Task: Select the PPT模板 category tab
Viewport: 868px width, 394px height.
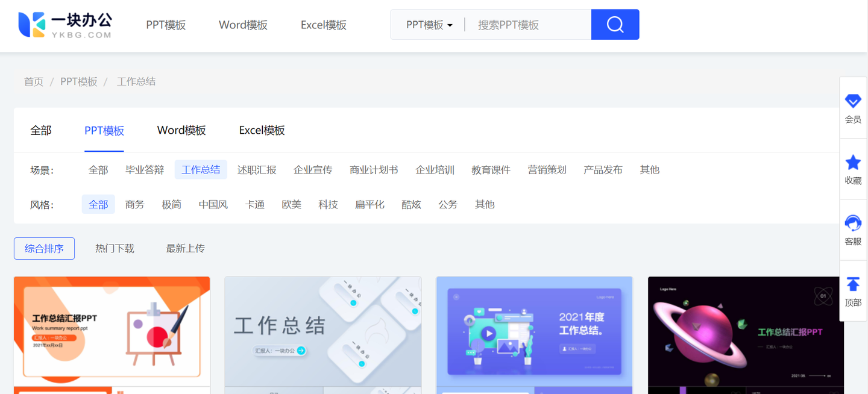Action: coord(104,130)
